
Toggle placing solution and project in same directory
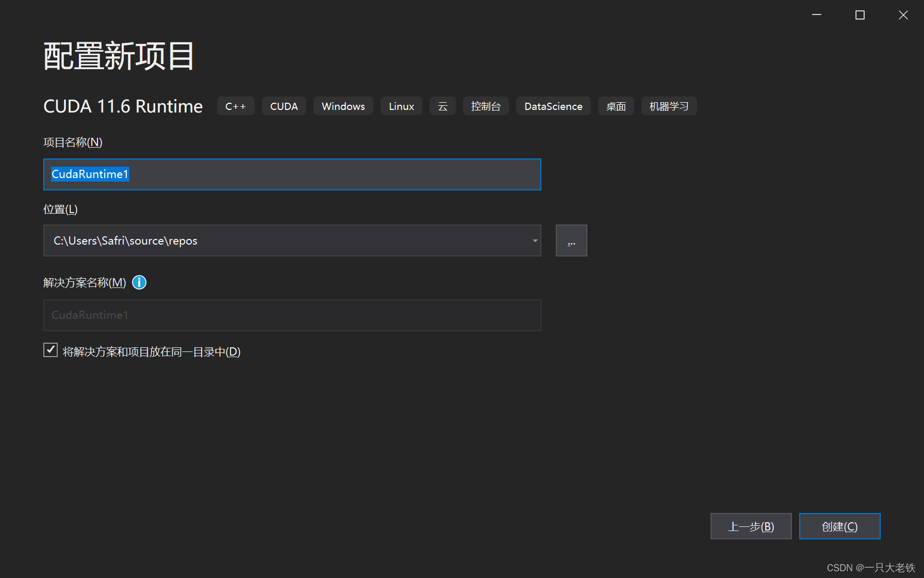51,350
